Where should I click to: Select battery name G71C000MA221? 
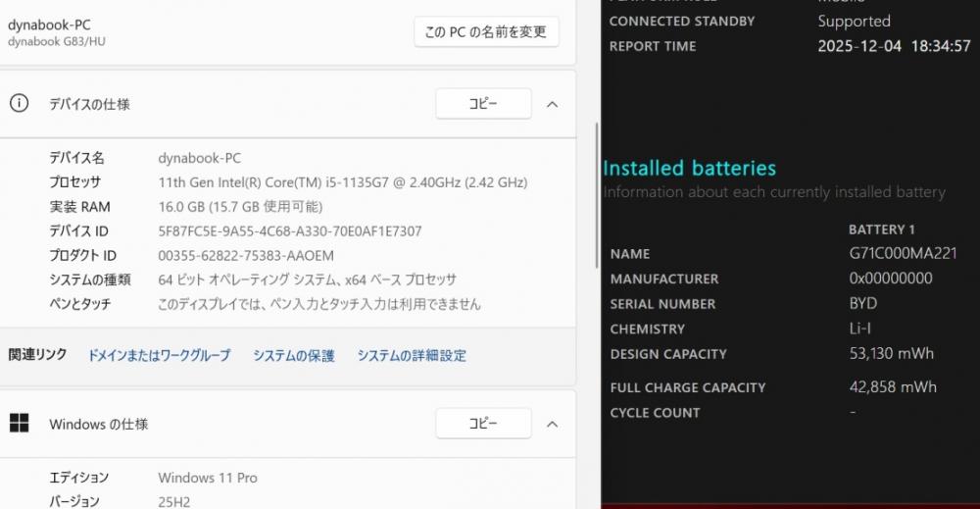coord(904,253)
